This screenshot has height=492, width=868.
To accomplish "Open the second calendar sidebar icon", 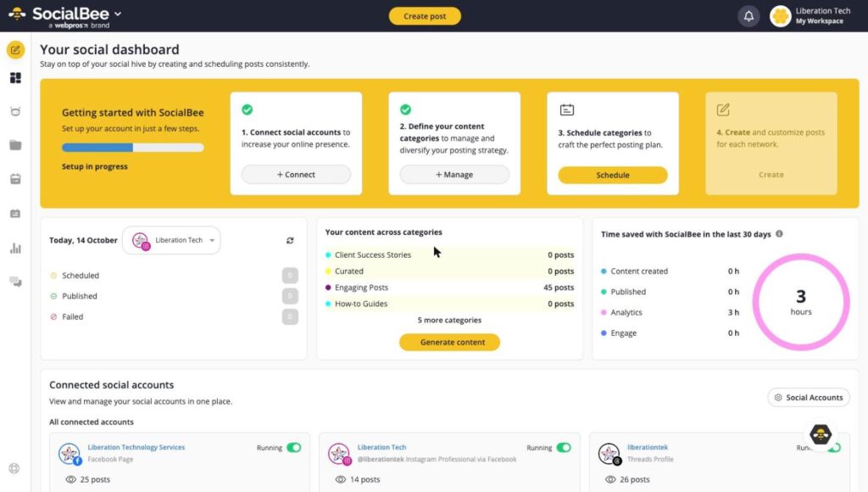I will point(15,213).
